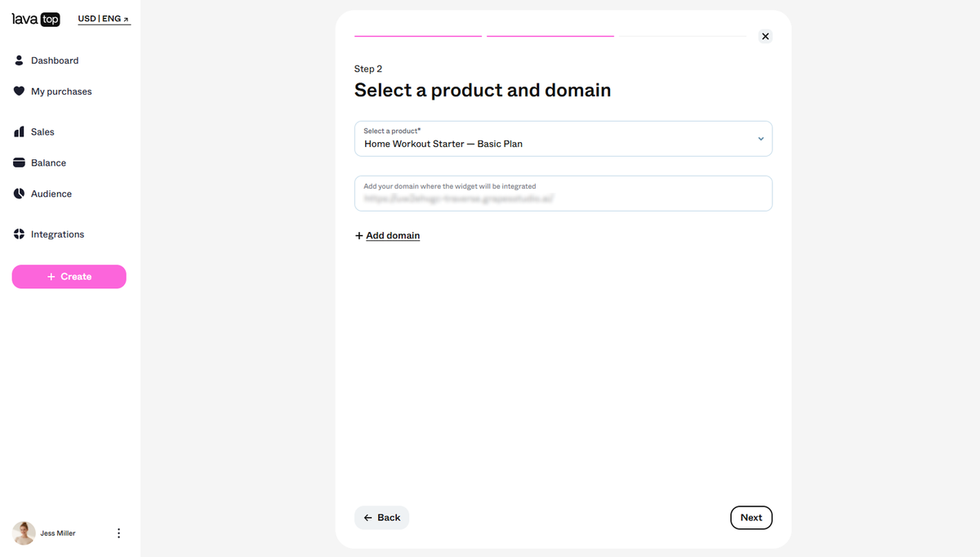Open the Integrations icon
This screenshot has width=980, height=557.
20,234
